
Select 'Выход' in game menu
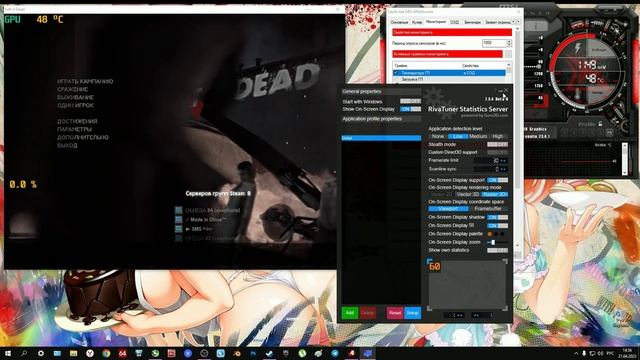(x=67, y=145)
